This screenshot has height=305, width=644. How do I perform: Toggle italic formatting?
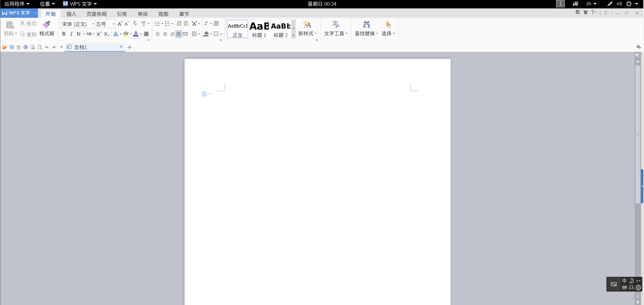click(x=71, y=34)
